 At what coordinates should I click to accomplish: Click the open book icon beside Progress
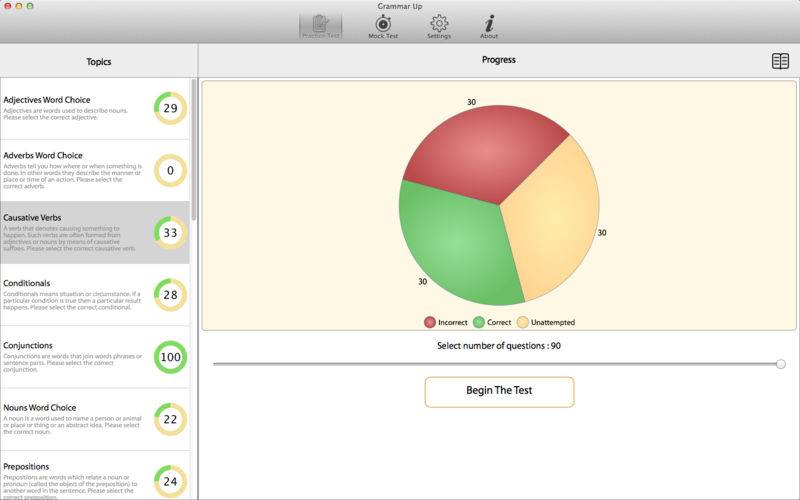(x=780, y=61)
